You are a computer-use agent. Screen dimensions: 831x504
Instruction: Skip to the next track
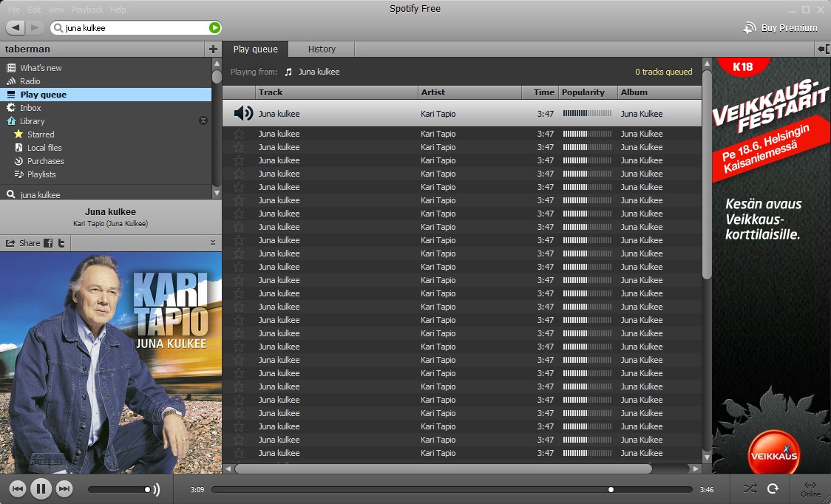tap(64, 488)
